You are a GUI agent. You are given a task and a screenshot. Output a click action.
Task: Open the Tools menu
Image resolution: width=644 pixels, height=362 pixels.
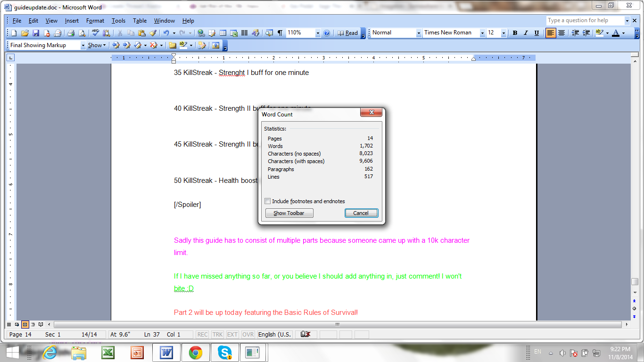coord(119,21)
